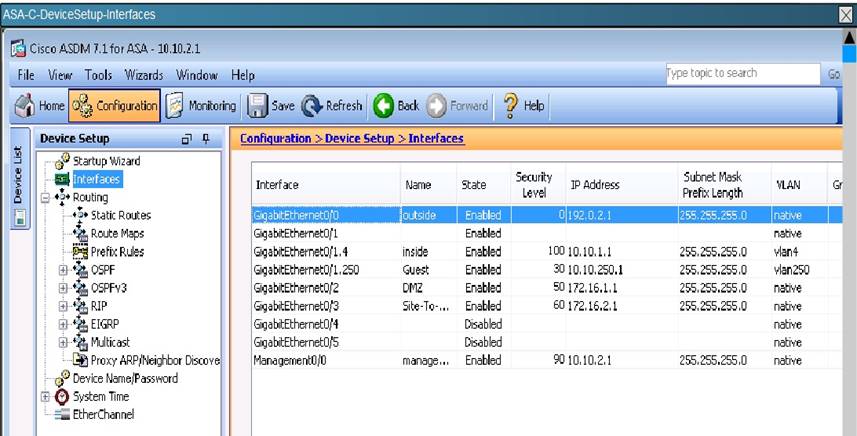The height and width of the screenshot is (436, 857).
Task: Open Help from the toolbar
Action: (523, 105)
